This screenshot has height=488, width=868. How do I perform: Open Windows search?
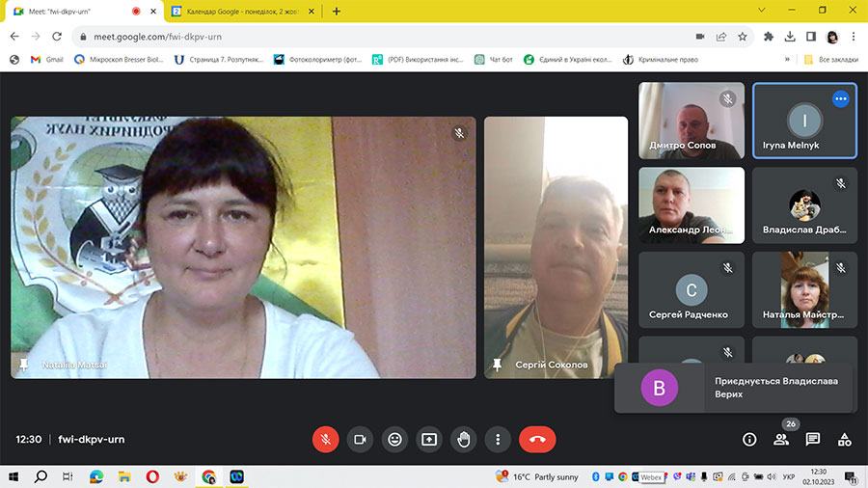(x=41, y=476)
